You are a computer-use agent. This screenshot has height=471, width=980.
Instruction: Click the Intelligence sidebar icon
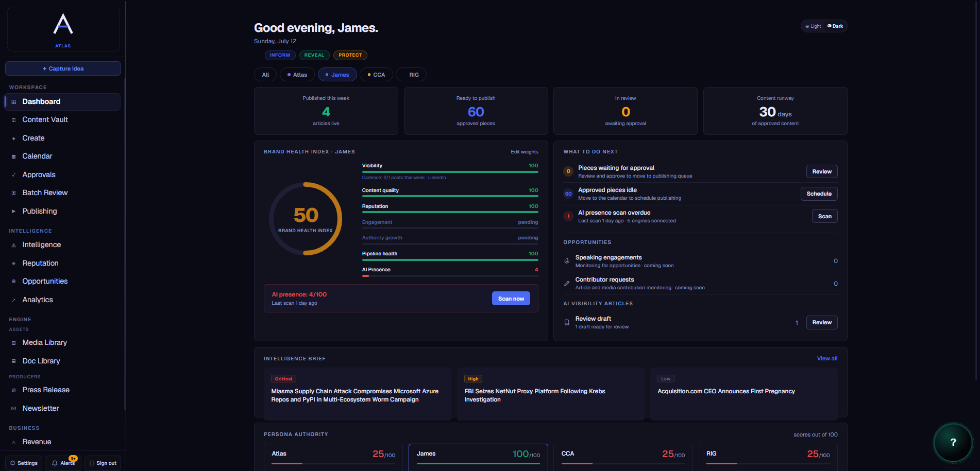[14, 245]
